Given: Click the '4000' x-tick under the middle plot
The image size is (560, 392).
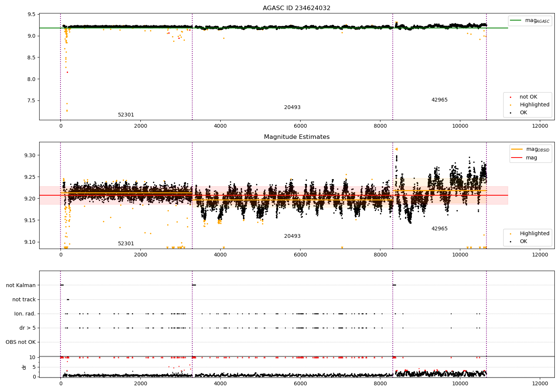Looking at the screenshot, I should (220, 255).
